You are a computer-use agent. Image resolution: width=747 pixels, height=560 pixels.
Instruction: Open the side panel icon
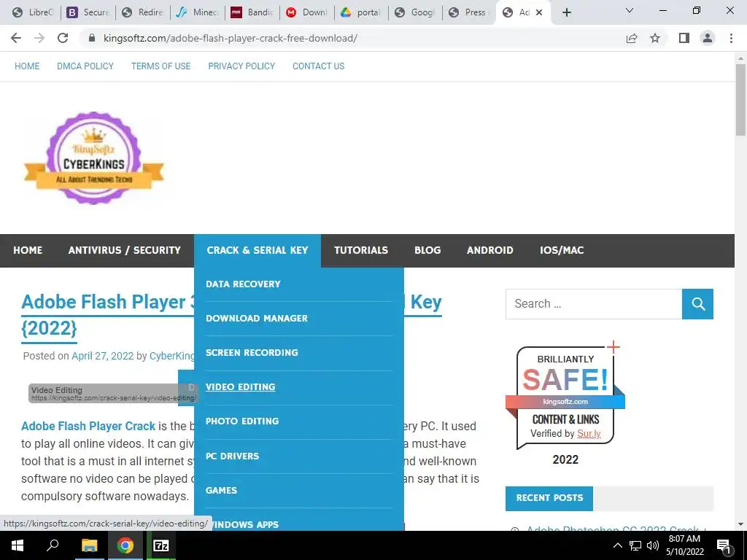tap(684, 38)
